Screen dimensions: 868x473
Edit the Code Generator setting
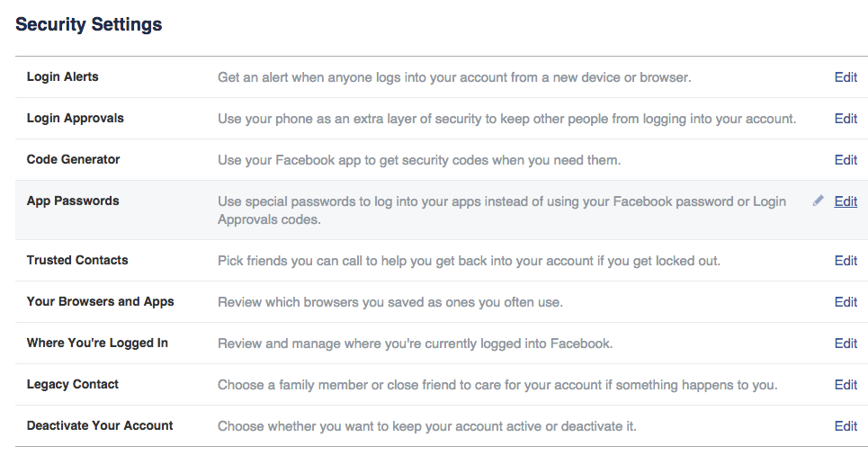click(846, 160)
